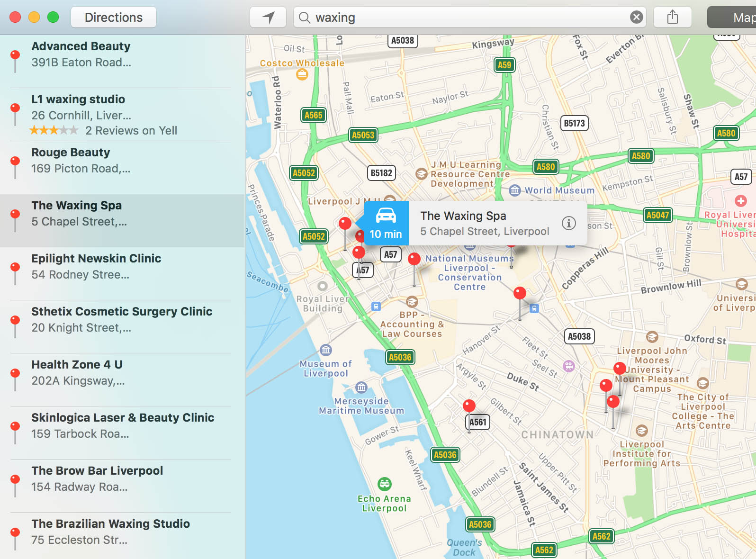Open the Directions panel

coord(114,18)
